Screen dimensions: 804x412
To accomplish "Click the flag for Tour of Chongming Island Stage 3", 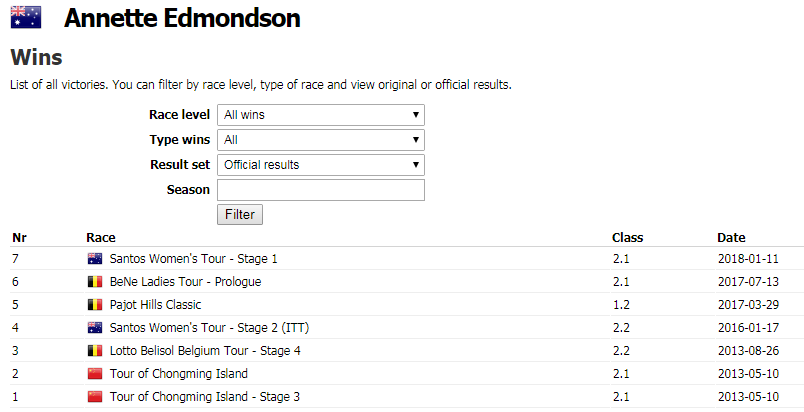I will click(x=96, y=397).
